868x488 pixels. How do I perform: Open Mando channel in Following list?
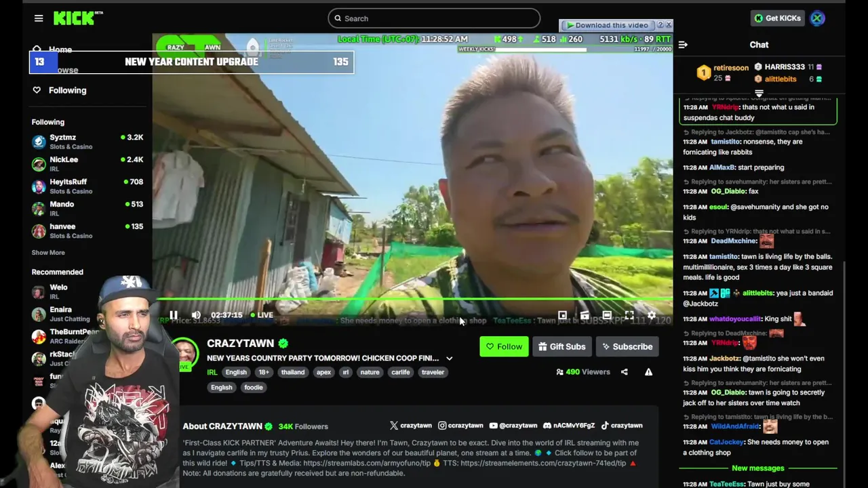coord(87,209)
